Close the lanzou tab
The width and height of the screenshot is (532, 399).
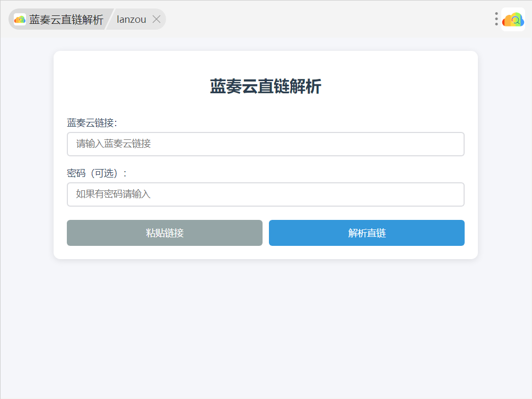point(156,19)
